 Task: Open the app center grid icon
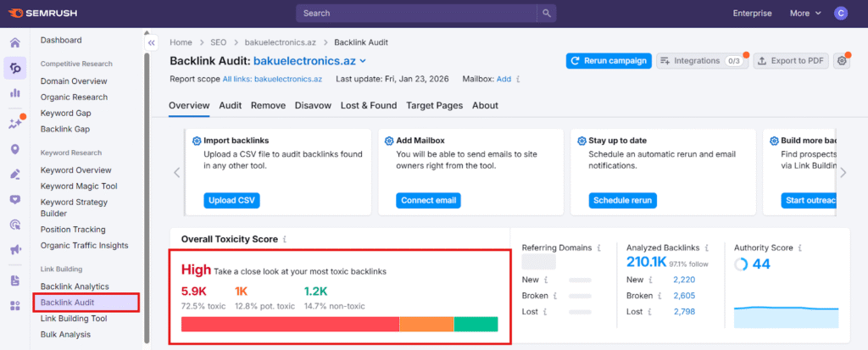pyautogui.click(x=15, y=306)
